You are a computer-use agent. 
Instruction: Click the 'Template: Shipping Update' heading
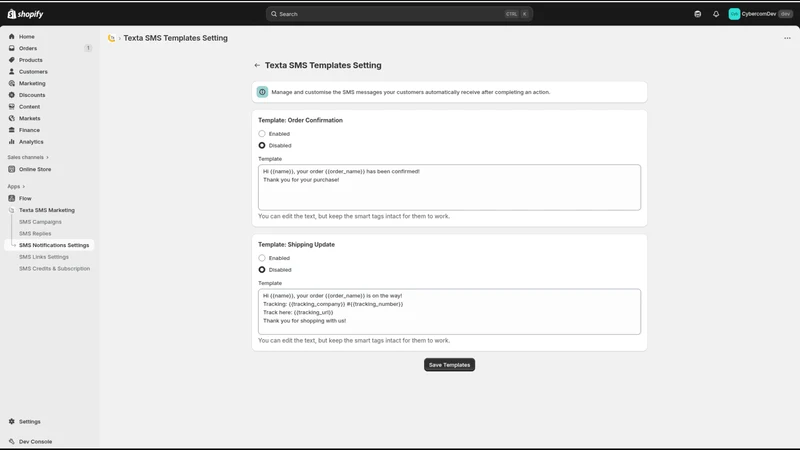tap(296, 245)
